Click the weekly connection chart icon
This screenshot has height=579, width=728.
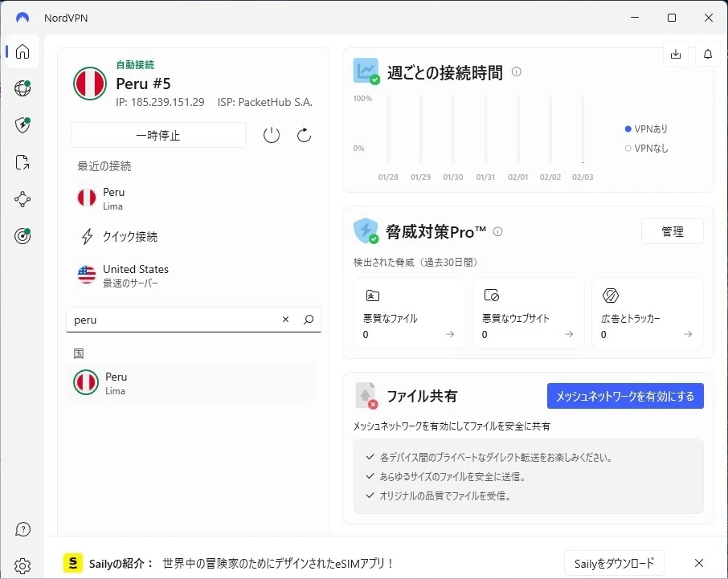click(x=366, y=71)
